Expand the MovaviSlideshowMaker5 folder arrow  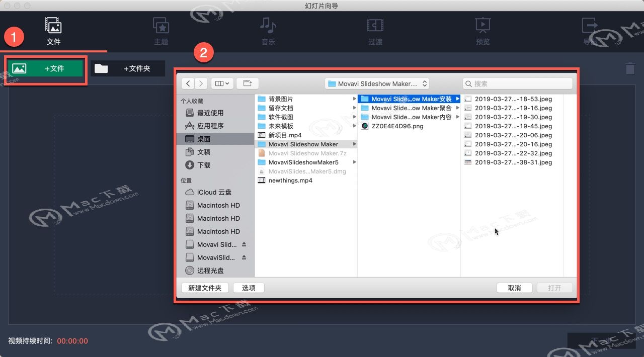tap(355, 162)
